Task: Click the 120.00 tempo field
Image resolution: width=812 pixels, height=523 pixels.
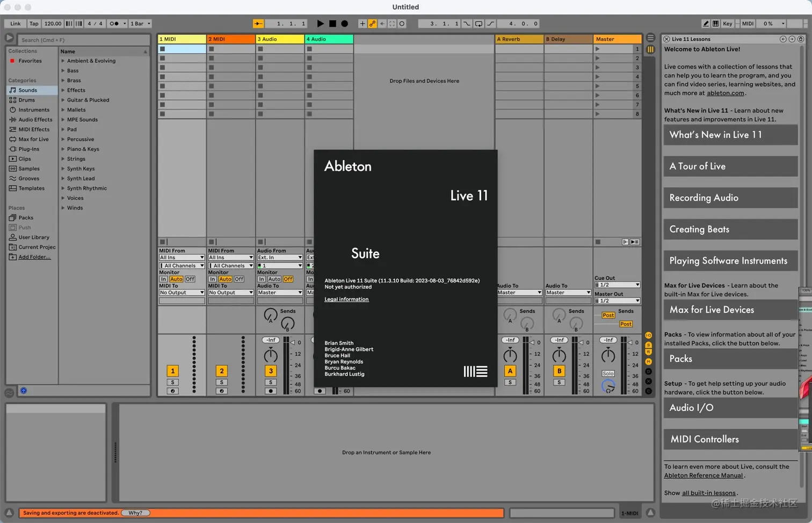Action: (53, 24)
